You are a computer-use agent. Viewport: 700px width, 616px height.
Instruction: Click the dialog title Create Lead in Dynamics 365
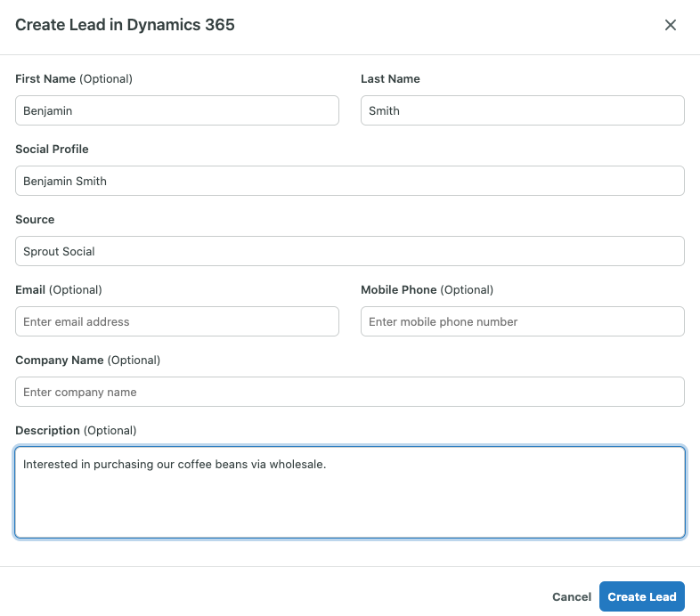pos(125,25)
